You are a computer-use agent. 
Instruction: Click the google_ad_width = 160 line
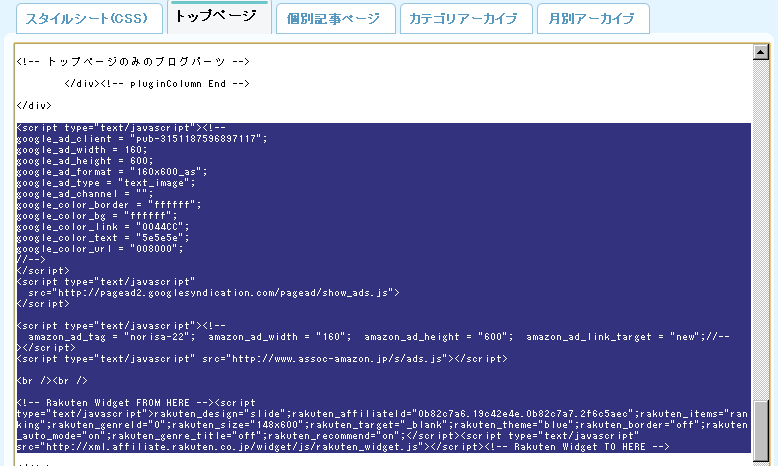82,150
